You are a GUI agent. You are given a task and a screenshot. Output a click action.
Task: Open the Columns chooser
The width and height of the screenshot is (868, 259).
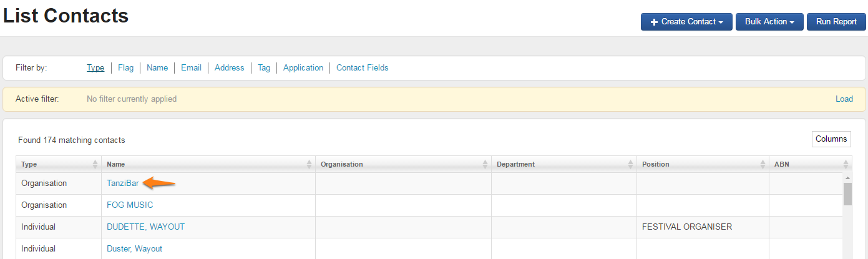click(x=831, y=139)
